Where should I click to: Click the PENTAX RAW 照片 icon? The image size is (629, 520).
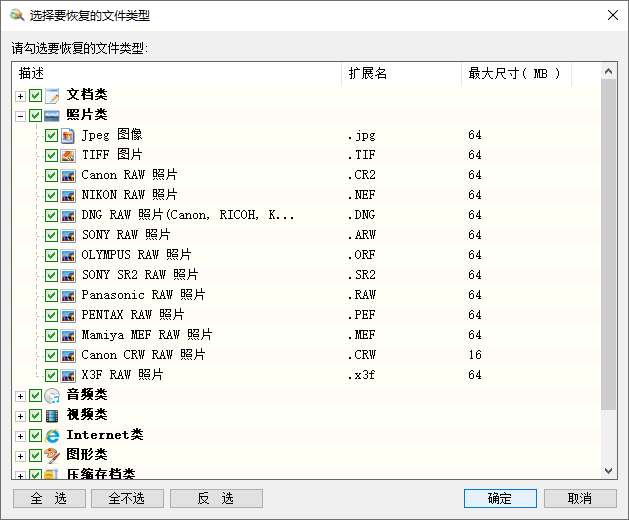68,315
